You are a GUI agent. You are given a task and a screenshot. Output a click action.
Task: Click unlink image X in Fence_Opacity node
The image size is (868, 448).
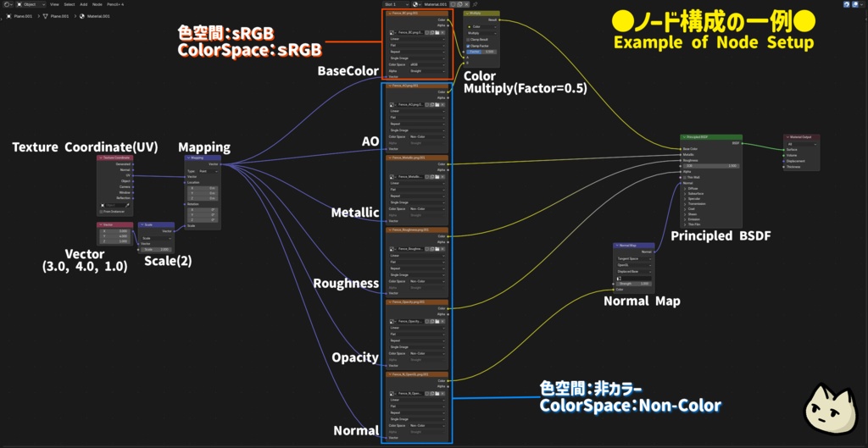442,321
